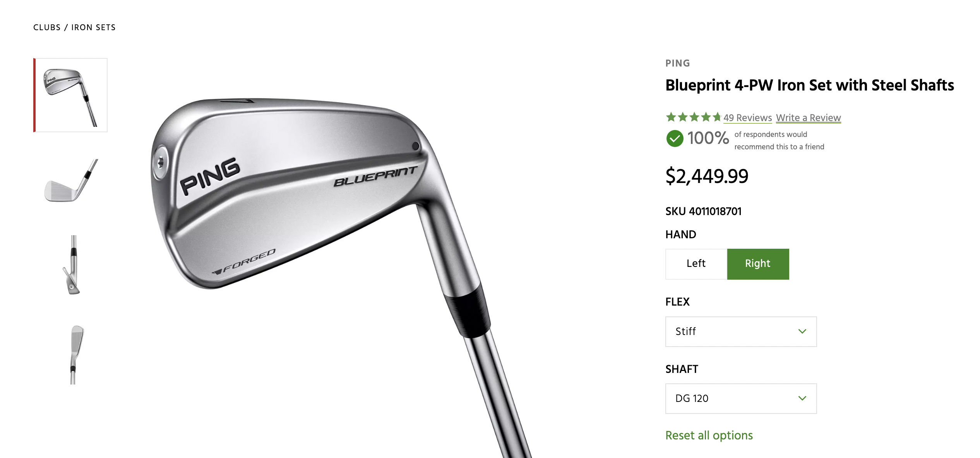
Task: Click the PING brand name link
Action: pyautogui.click(x=678, y=63)
